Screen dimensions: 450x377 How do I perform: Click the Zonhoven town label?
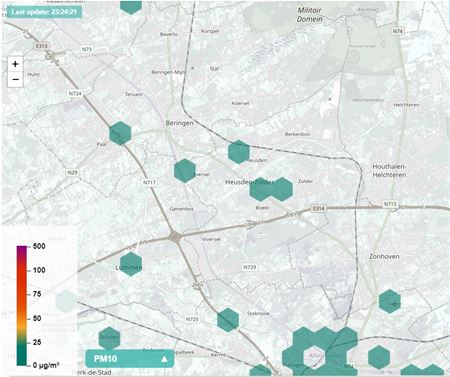384,256
